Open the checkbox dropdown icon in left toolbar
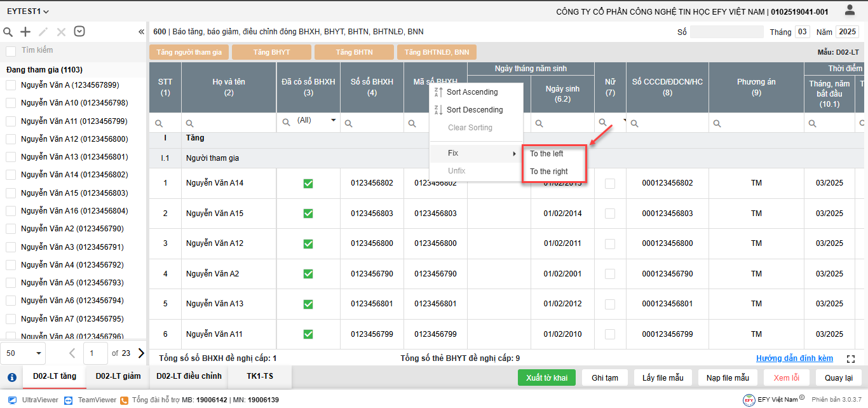This screenshot has height=408, width=868. coord(79,32)
